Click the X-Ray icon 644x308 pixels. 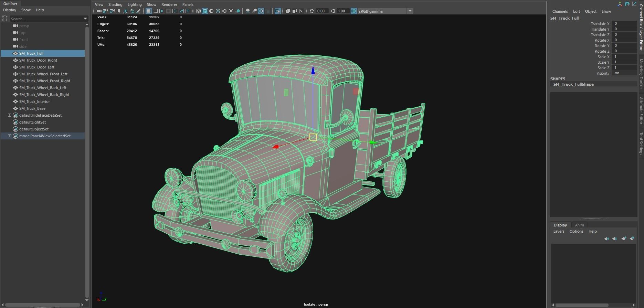(x=288, y=11)
